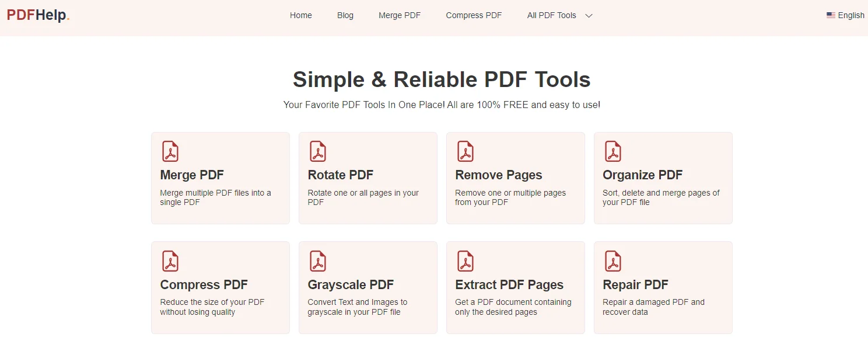The width and height of the screenshot is (868, 344).
Task: Open the Blog nav item
Action: [x=345, y=15]
